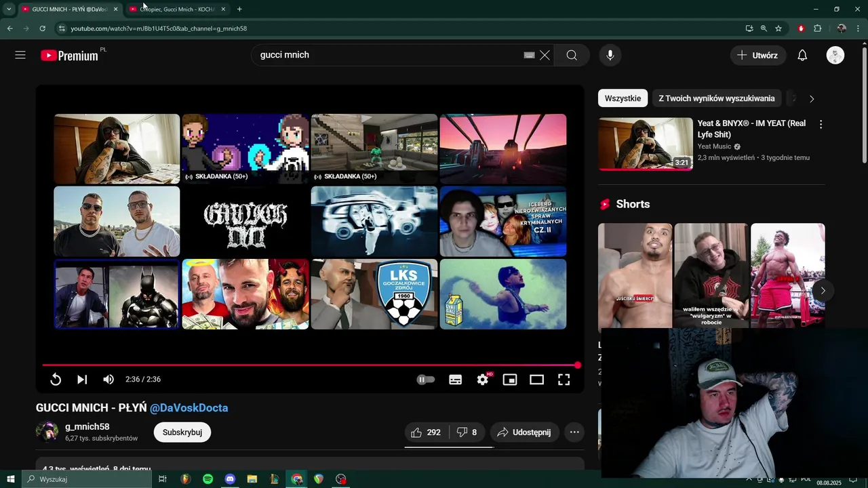Select the Wszystkie filter chip
868x488 pixels.
point(623,98)
